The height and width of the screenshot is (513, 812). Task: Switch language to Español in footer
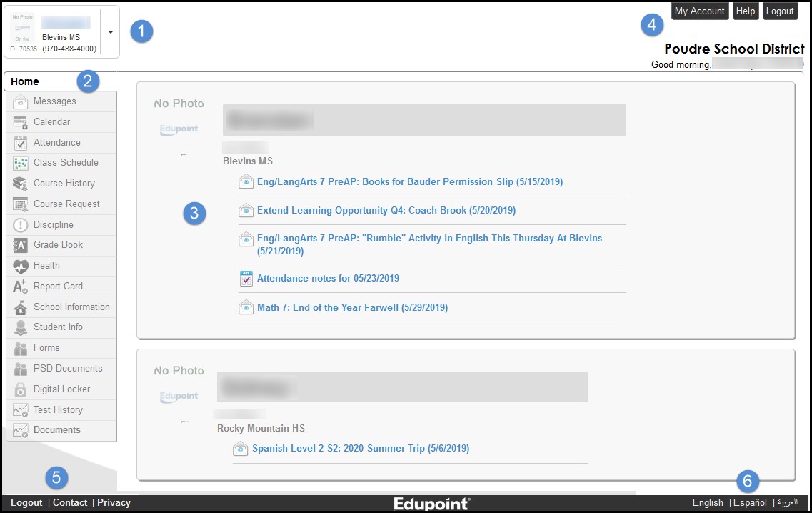pyautogui.click(x=751, y=502)
